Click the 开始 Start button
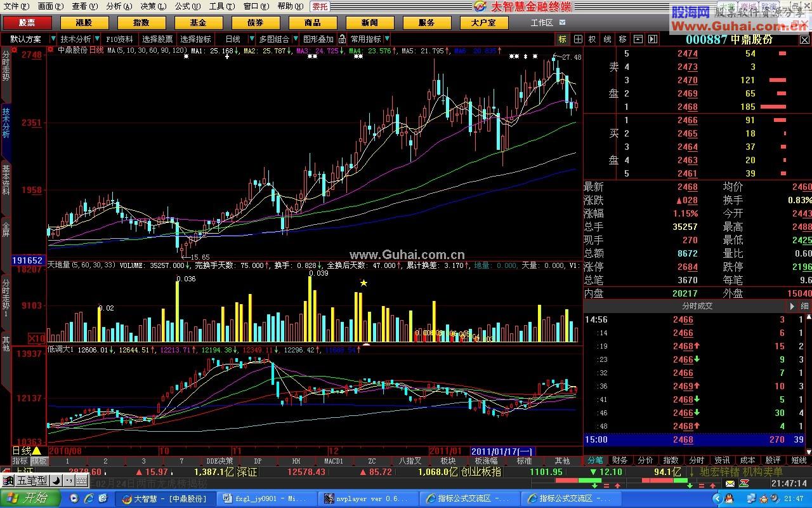Screen dimensions: 812x508 [x=30, y=498]
